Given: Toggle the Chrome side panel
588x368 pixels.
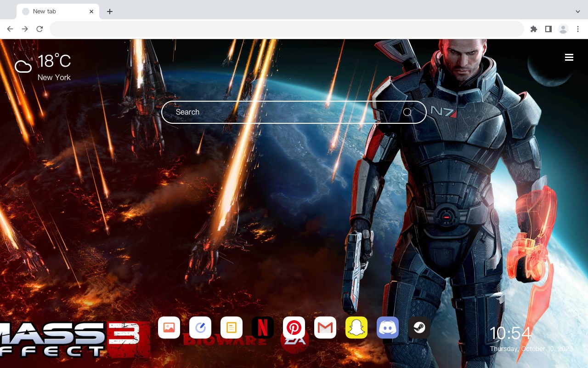Looking at the screenshot, I should pyautogui.click(x=548, y=29).
